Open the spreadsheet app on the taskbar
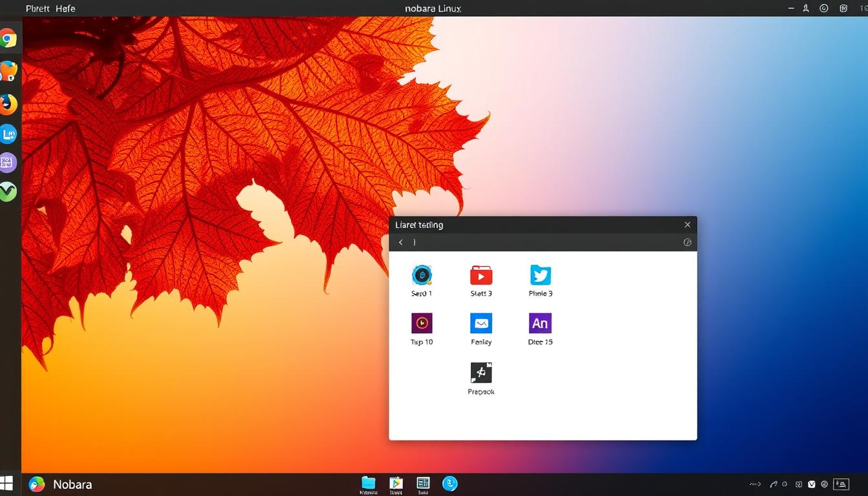 coord(423,483)
